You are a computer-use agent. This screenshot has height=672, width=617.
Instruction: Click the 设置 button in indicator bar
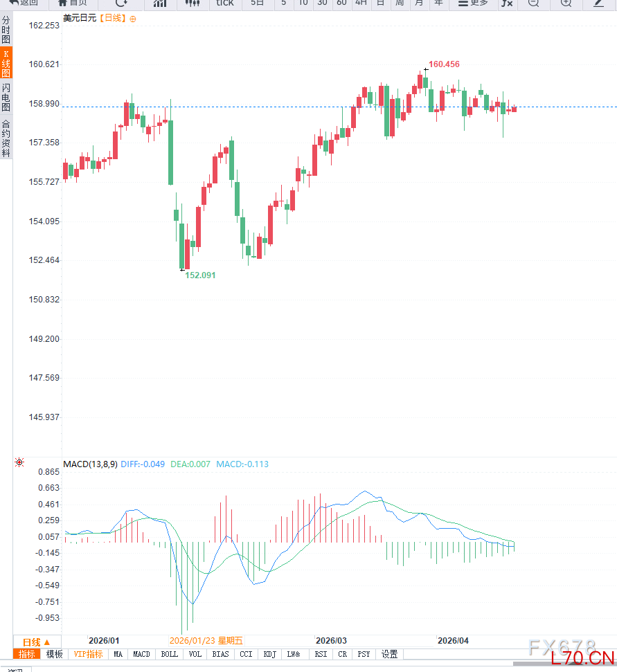[390, 654]
